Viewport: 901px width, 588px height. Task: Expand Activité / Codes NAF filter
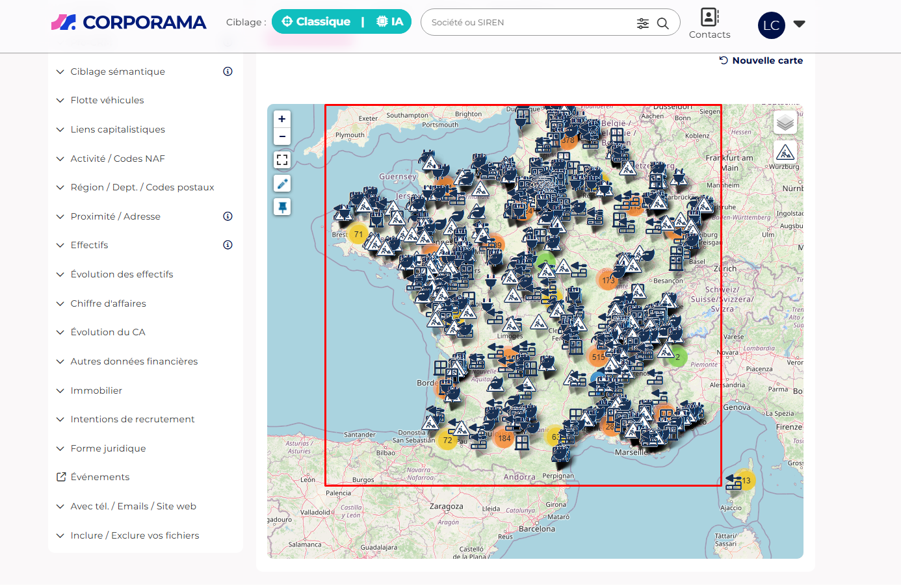click(118, 159)
